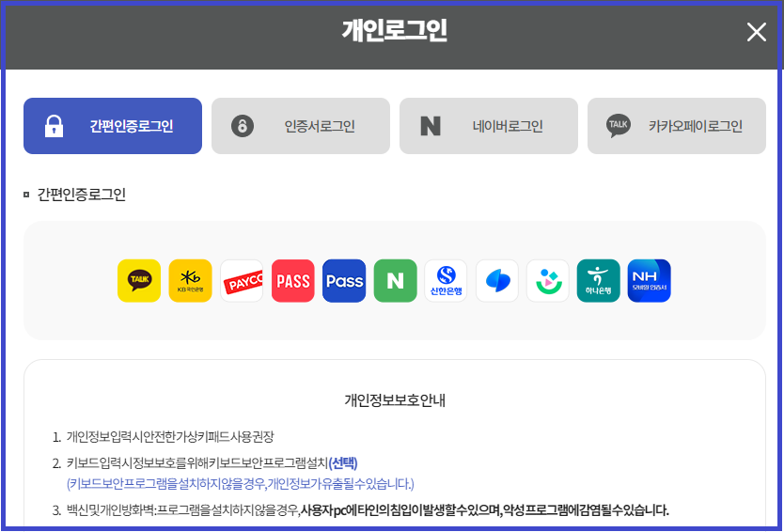Select the red PASS carrier icon

point(293,281)
